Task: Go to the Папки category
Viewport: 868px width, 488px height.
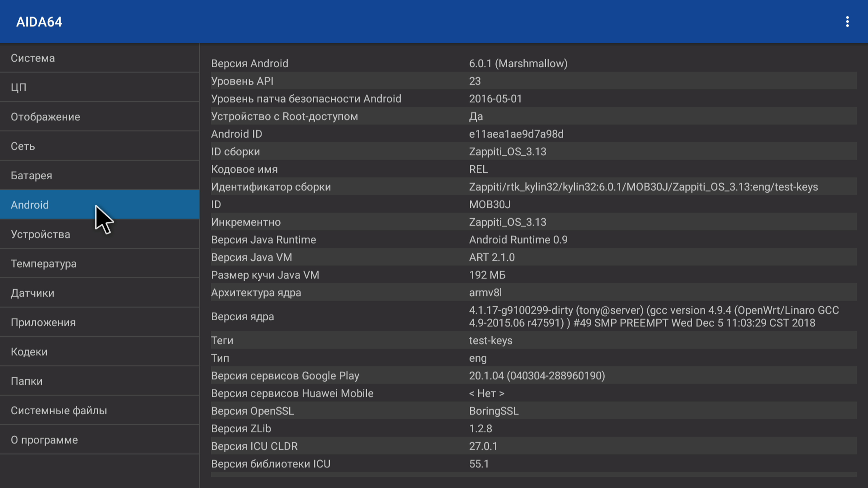Action: (100, 380)
